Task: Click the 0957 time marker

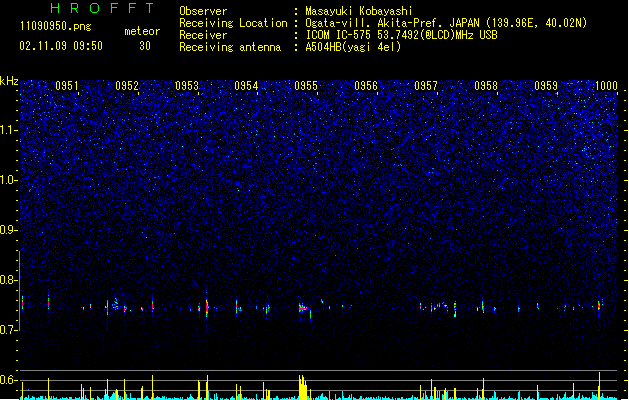Action: [426, 86]
